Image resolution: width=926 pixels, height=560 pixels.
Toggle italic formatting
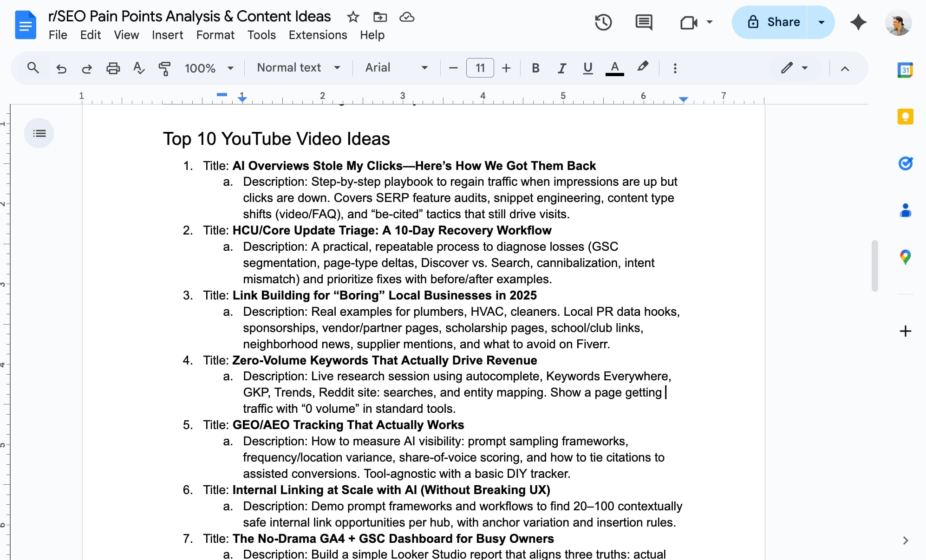(x=561, y=68)
